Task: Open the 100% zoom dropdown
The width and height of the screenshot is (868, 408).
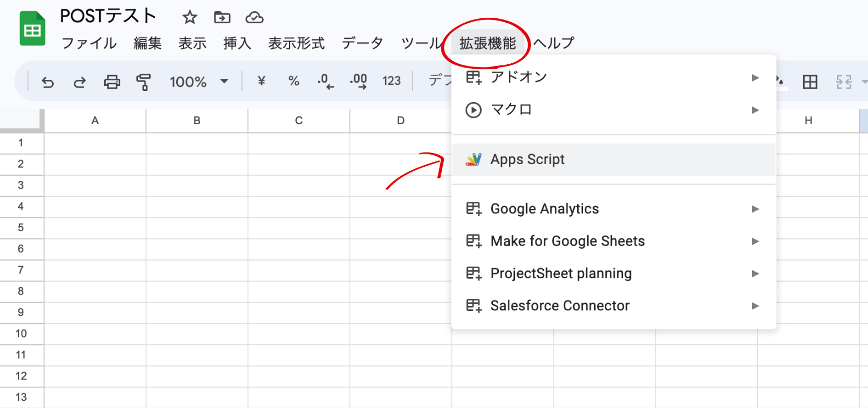Action: [199, 82]
